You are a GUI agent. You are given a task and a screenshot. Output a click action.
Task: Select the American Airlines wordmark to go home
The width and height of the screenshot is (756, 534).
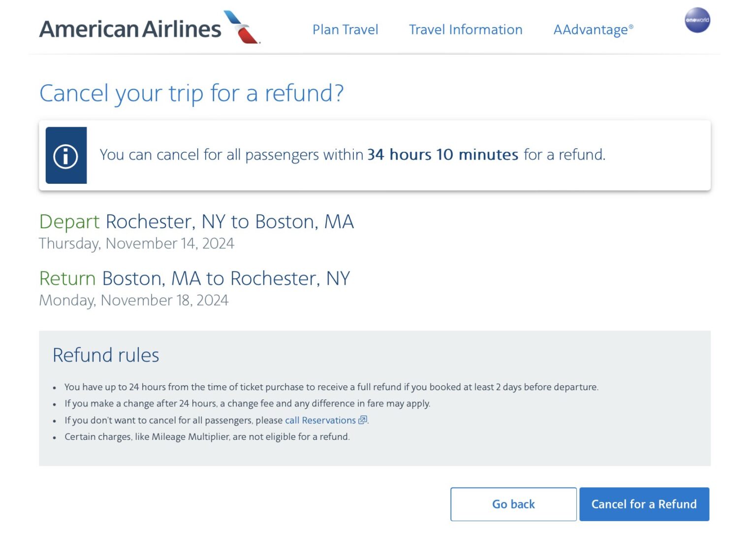(x=130, y=29)
